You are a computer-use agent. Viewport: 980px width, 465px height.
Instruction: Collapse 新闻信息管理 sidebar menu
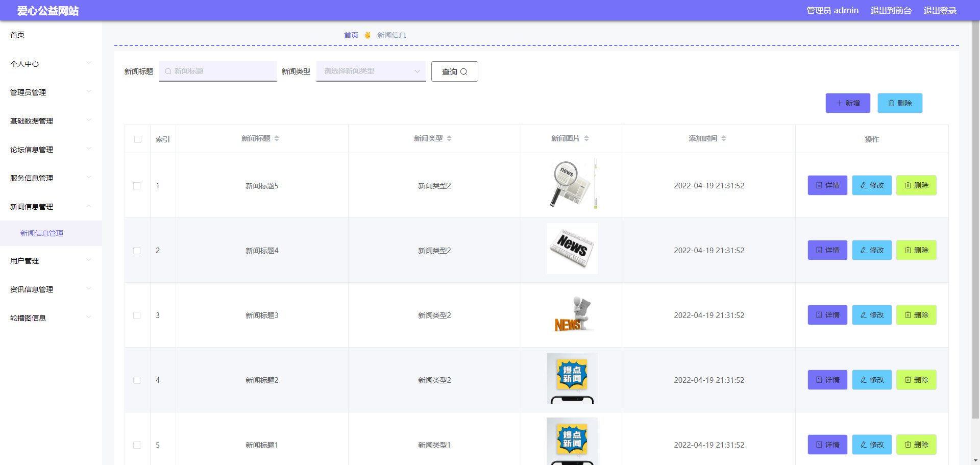[51, 207]
